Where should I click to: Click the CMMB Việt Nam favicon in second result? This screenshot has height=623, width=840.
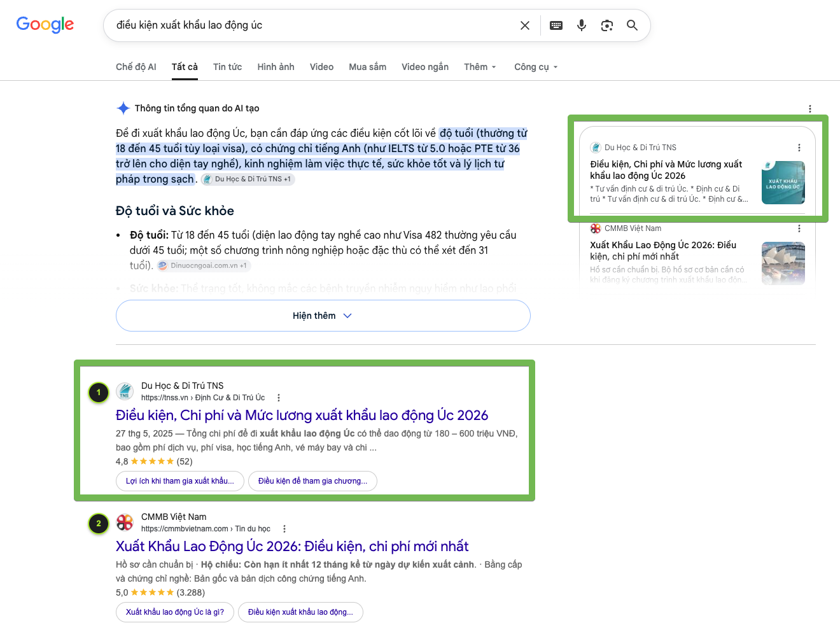click(125, 522)
